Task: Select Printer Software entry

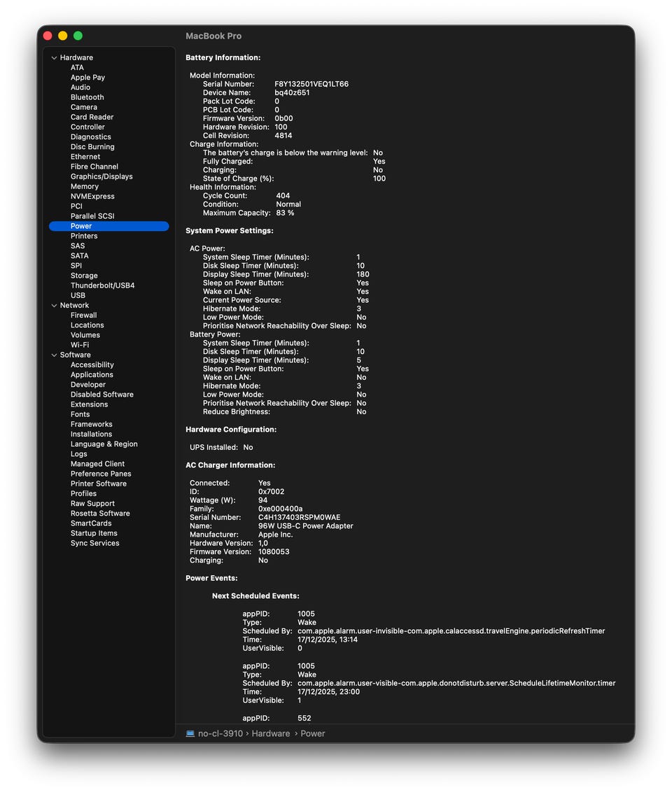Action: (x=99, y=484)
